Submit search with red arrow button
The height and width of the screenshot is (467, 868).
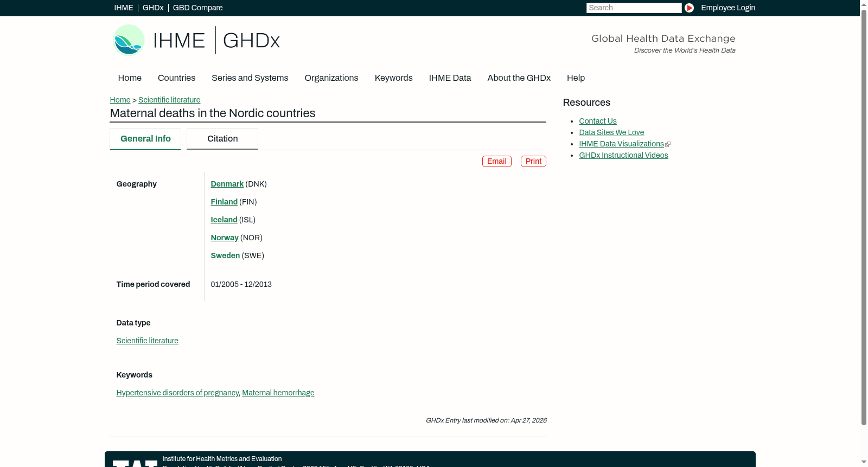(x=689, y=8)
